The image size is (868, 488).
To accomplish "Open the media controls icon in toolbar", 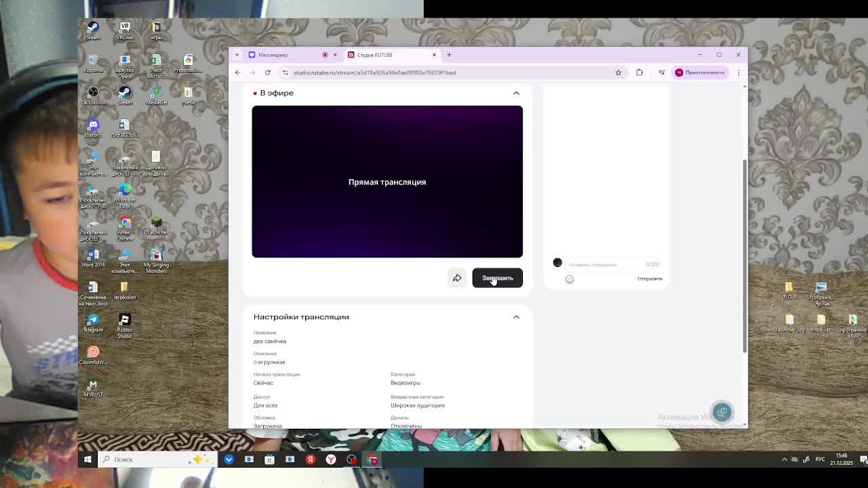I will [x=661, y=73].
